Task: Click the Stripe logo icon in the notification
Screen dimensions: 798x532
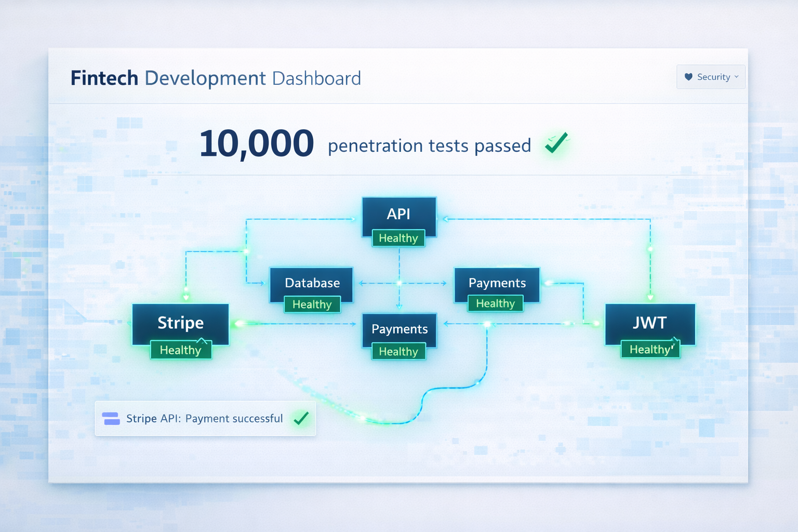Action: pyautogui.click(x=111, y=418)
